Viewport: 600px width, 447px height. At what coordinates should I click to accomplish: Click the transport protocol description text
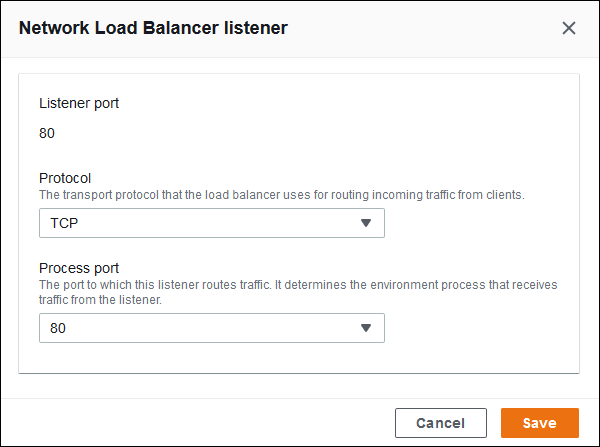282,194
